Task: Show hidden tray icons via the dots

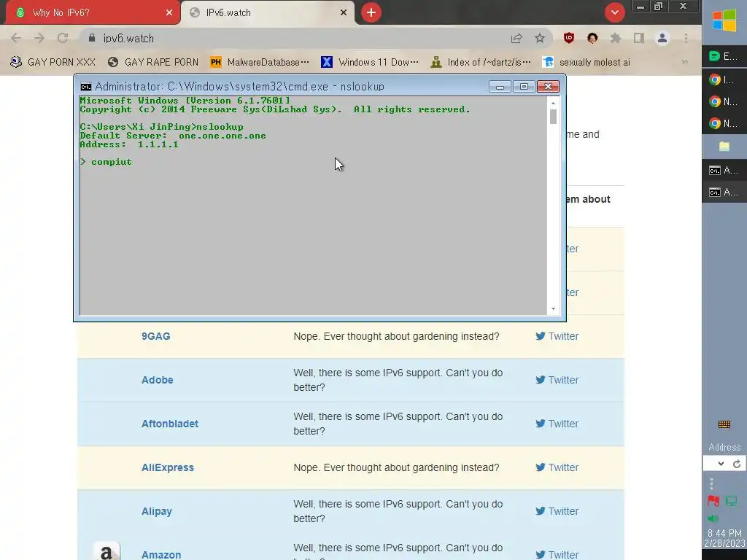Action: 712,484
